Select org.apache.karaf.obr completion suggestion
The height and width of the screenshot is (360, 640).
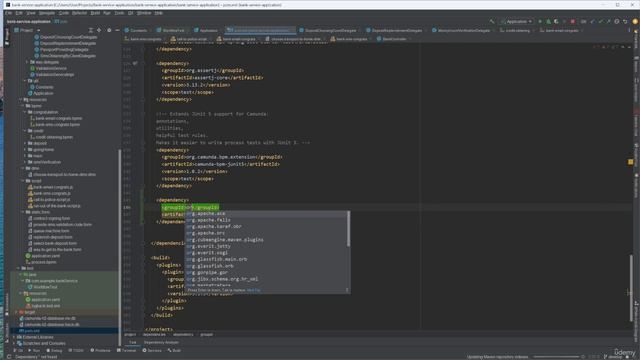pos(266,227)
